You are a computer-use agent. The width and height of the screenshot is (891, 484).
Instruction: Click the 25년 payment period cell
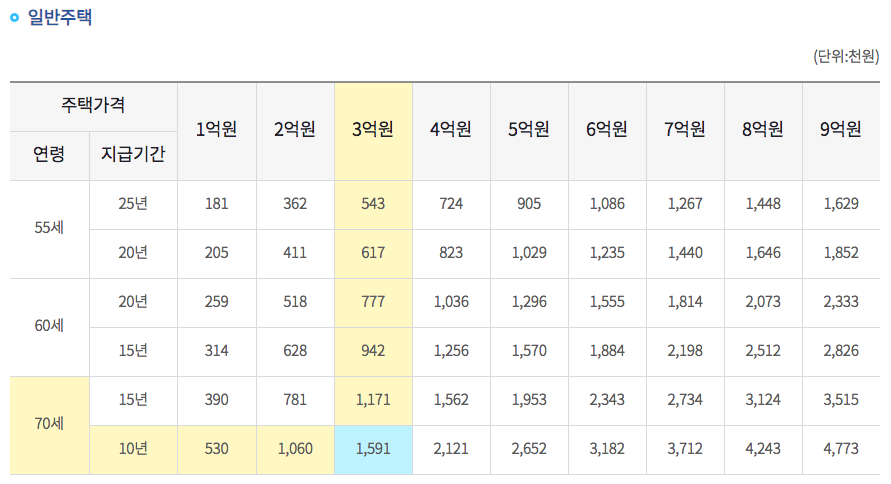click(133, 205)
